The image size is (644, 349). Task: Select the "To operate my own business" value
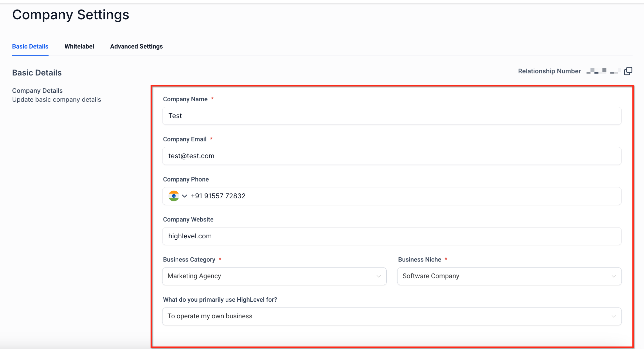coord(210,316)
